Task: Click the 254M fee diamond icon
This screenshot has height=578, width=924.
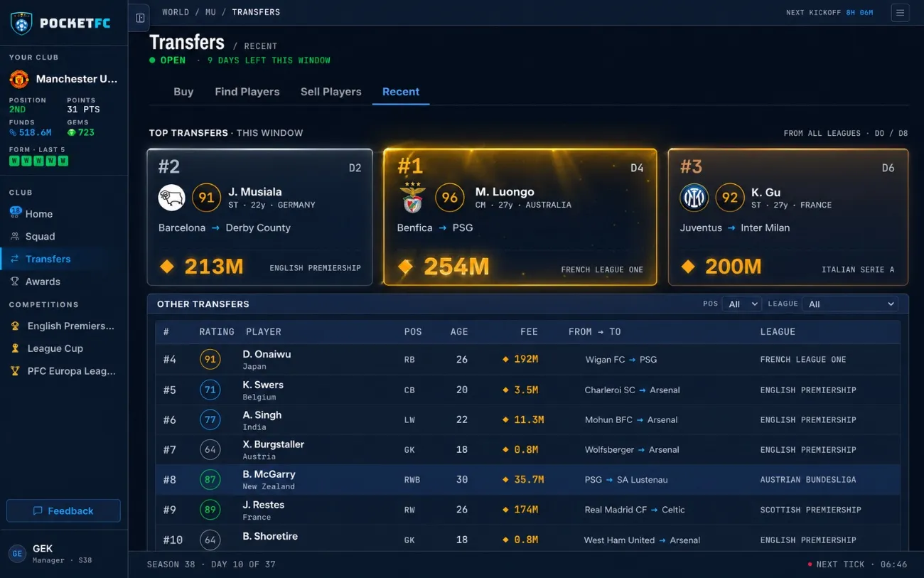Action: [405, 267]
